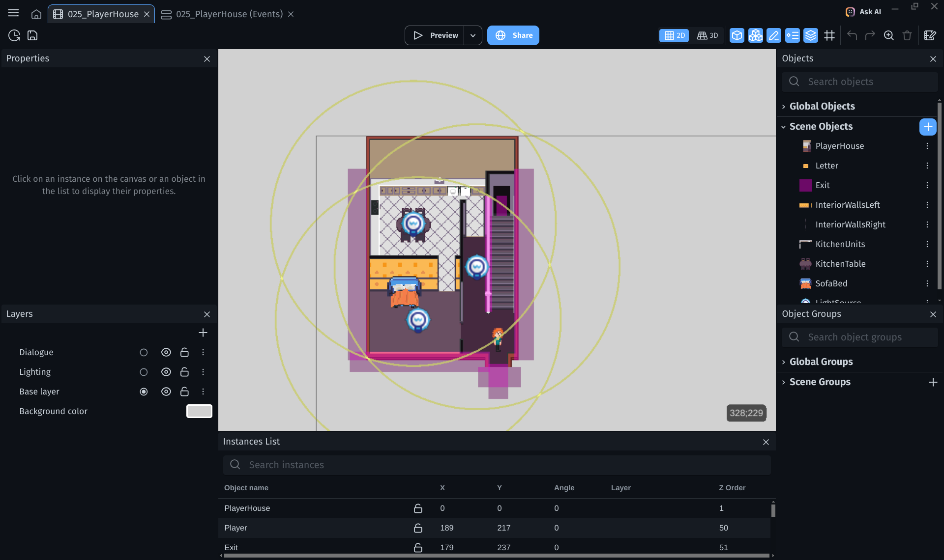Open the layers panel toolbar icon
Screen dimensions: 944x560
pos(811,35)
